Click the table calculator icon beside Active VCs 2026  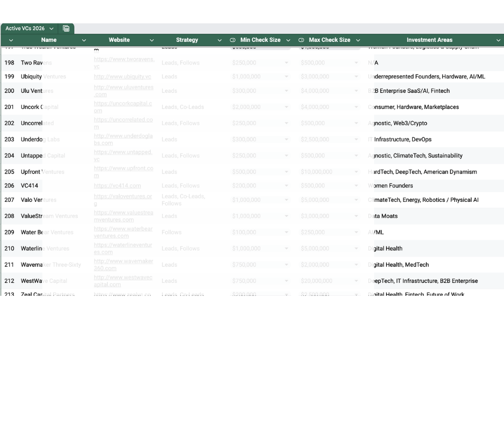tap(66, 28)
